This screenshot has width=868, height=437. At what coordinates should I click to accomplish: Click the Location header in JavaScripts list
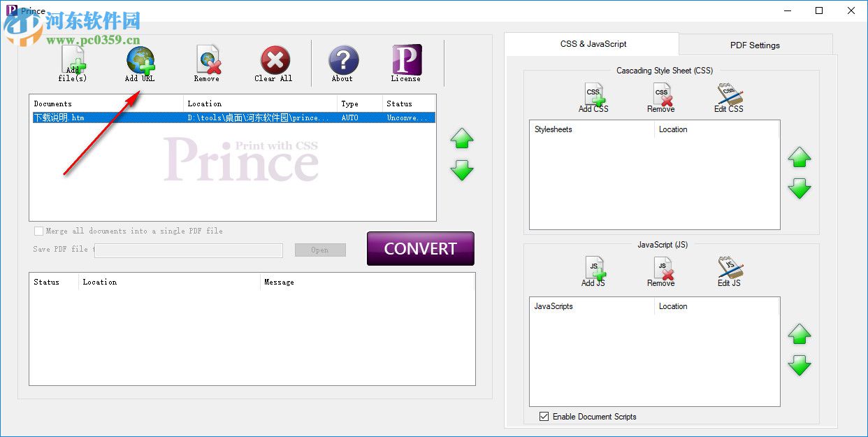(717, 306)
